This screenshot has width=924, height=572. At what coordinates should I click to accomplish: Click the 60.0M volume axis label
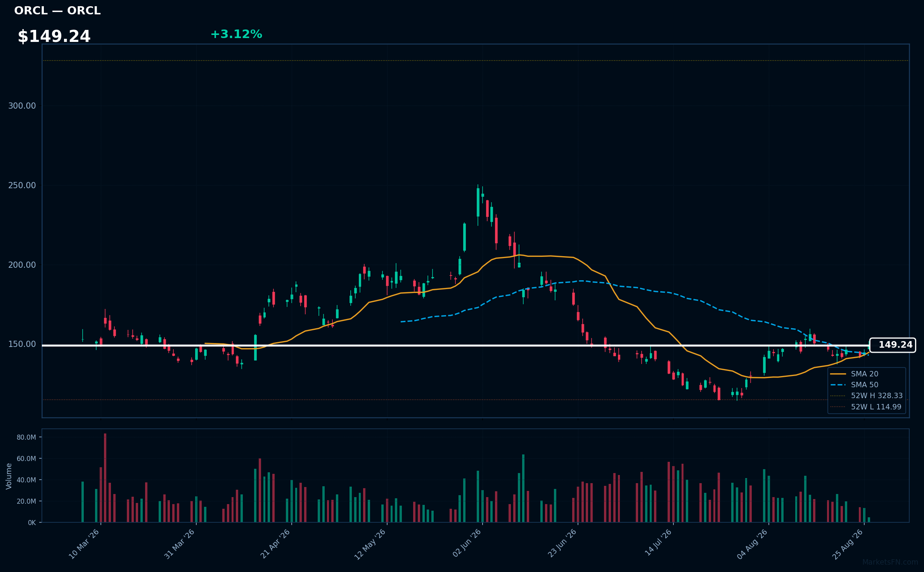tap(26, 459)
